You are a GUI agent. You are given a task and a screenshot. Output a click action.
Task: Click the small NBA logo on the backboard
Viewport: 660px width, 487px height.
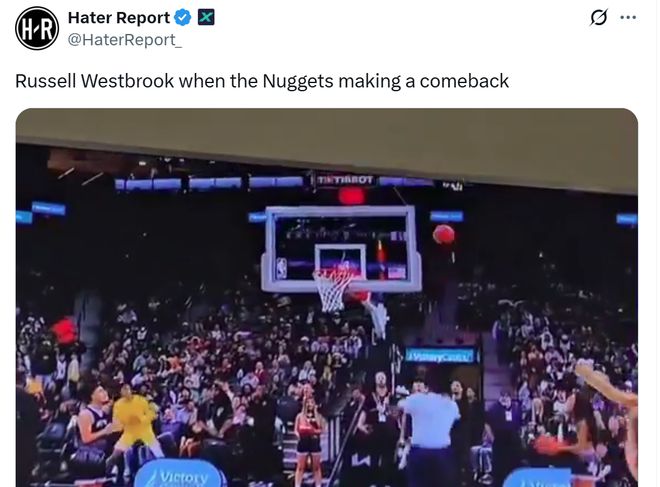click(x=282, y=269)
